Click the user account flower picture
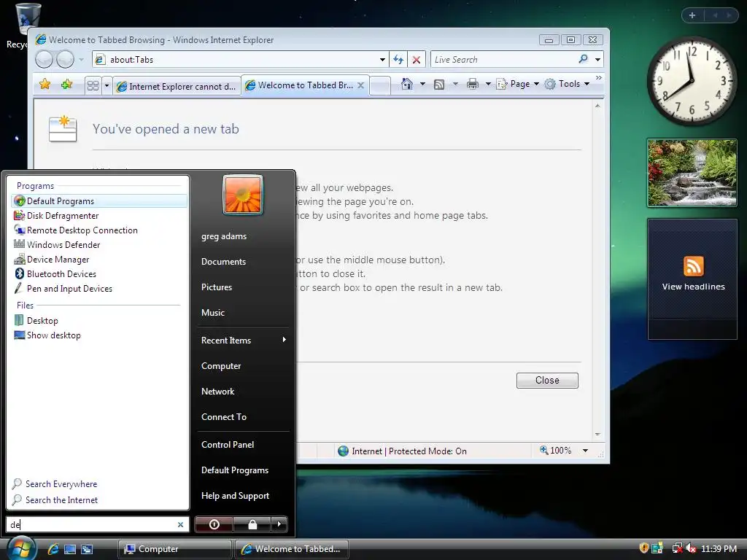This screenshot has height=560, width=747. click(242, 195)
